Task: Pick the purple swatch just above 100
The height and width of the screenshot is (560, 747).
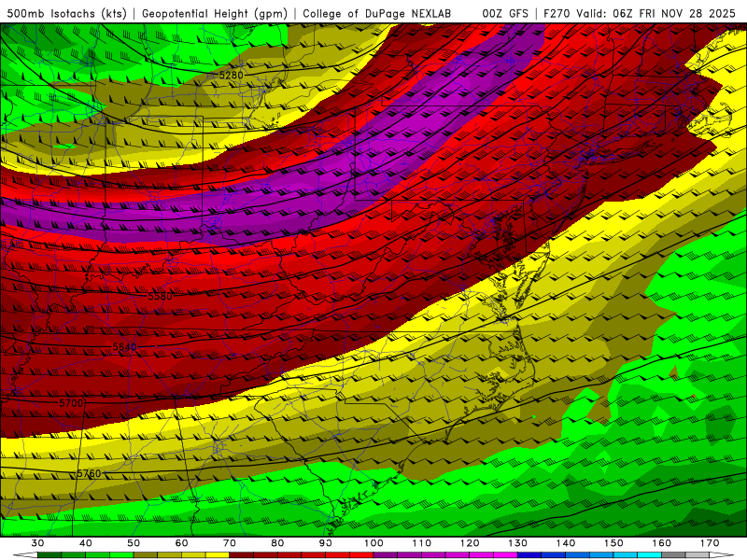Action: pos(386,555)
